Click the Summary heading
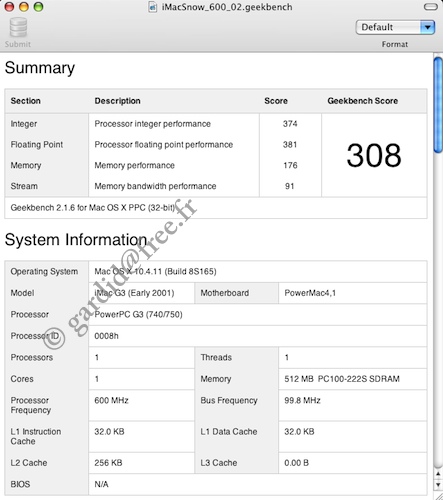The width and height of the screenshot is (443, 500). coord(40,68)
